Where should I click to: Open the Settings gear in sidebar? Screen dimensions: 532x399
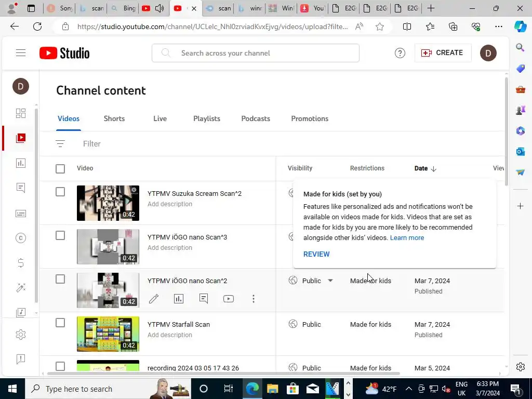point(21,335)
